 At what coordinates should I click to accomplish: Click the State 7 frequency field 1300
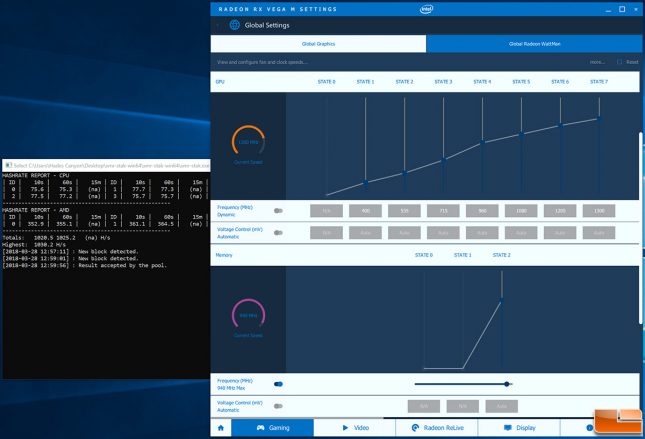[x=599, y=211]
